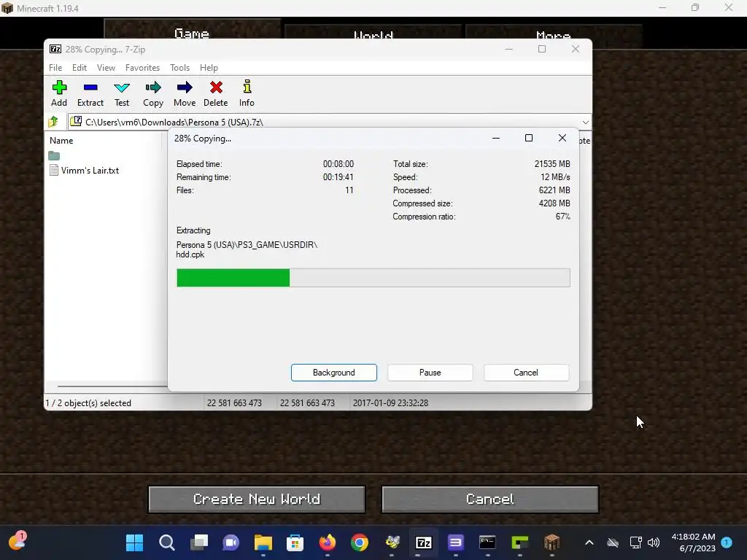Open the notification badge in the tray
The height and width of the screenshot is (560, 747).
click(727, 542)
